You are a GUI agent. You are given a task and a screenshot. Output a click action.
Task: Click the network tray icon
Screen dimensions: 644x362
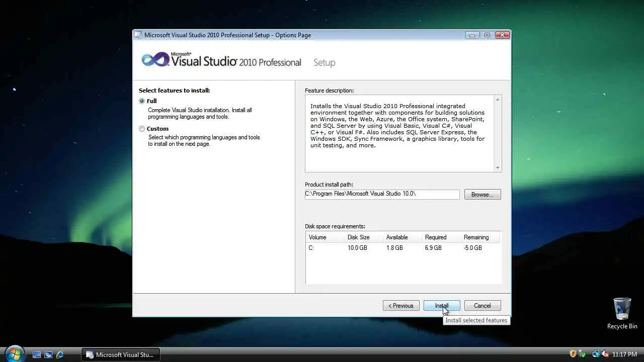pyautogui.click(x=596, y=354)
